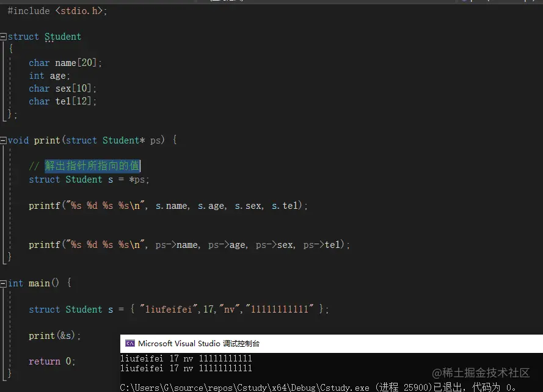Screen dimensions: 543x392
Task: Click 's.age' in the first printf
Action: click(212, 206)
